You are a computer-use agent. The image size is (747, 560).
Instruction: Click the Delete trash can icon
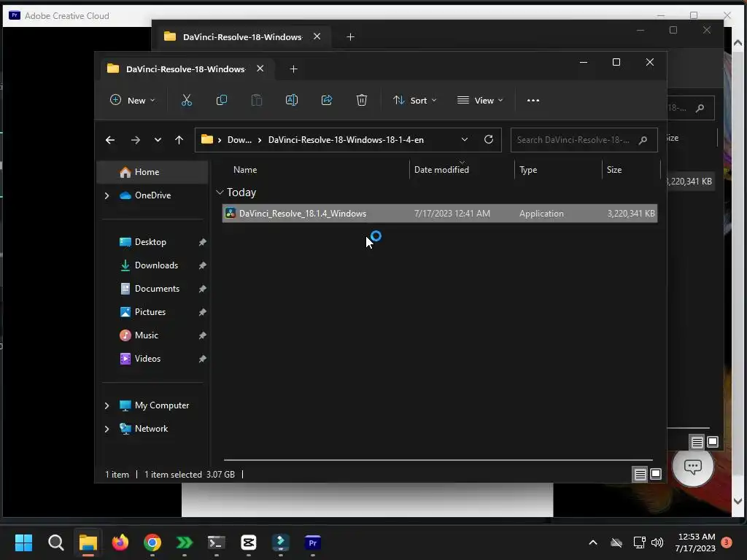click(362, 100)
